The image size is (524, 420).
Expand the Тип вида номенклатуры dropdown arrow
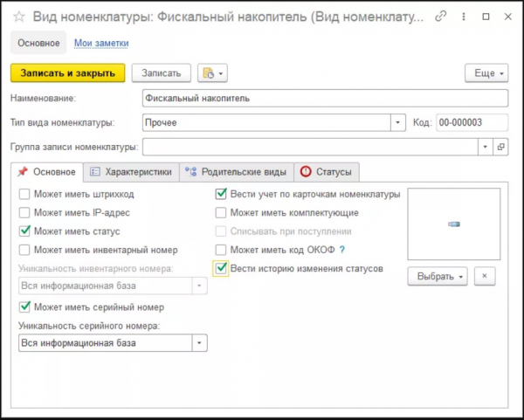pyautogui.click(x=397, y=122)
